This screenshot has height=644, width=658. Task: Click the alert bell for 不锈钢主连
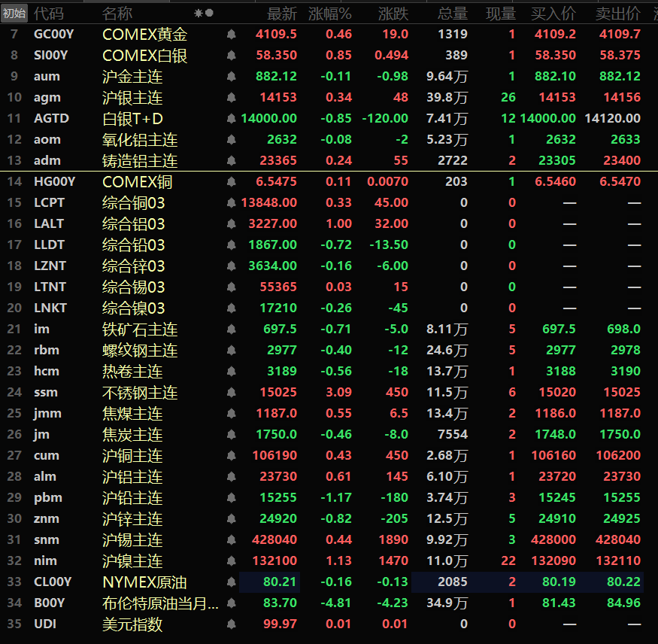pyautogui.click(x=231, y=392)
